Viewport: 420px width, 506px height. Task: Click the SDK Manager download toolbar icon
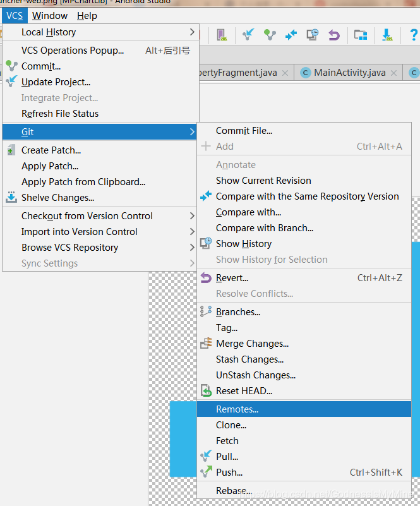click(387, 35)
